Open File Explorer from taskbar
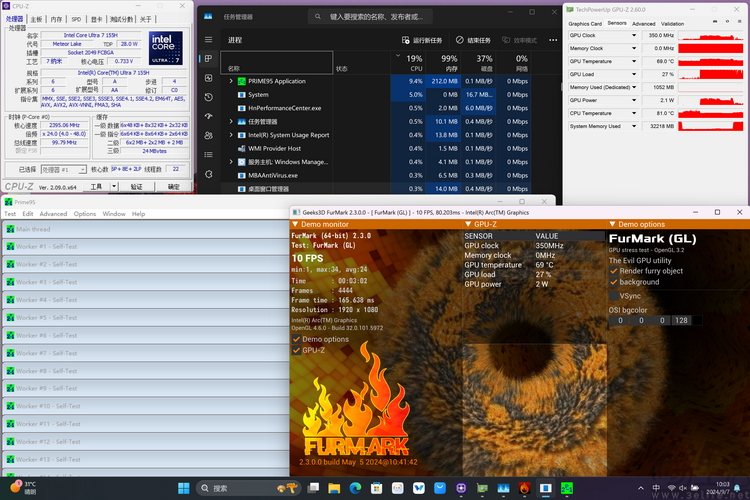 coord(334,488)
